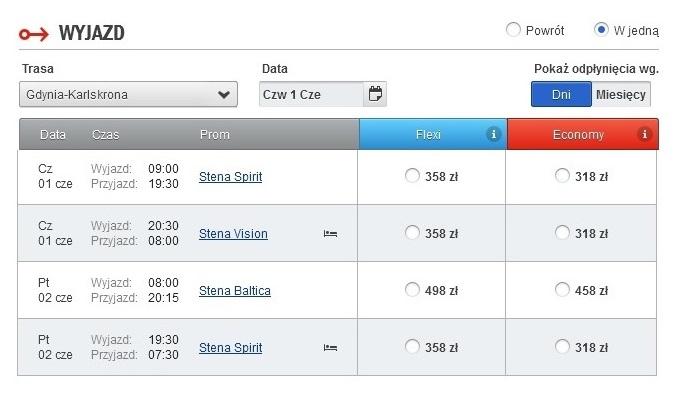Select the W jedną one-way radio button
This screenshot has height=393, width=674.
[x=601, y=30]
